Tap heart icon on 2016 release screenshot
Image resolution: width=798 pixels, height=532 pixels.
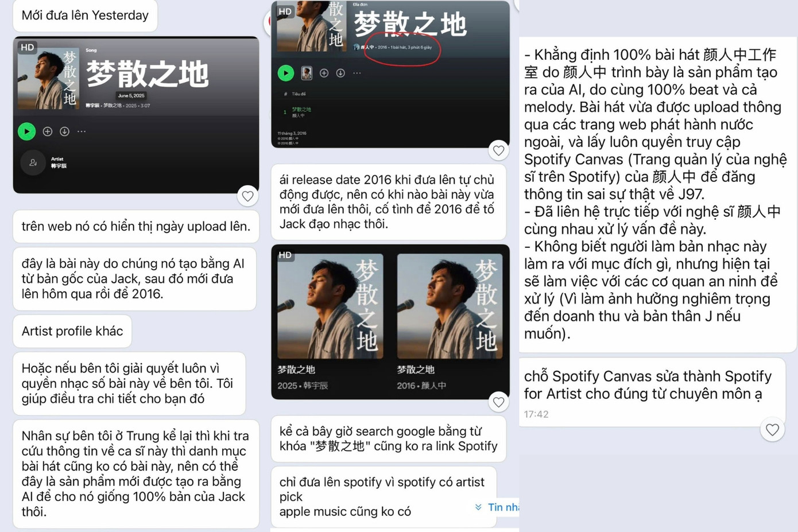pos(498,150)
